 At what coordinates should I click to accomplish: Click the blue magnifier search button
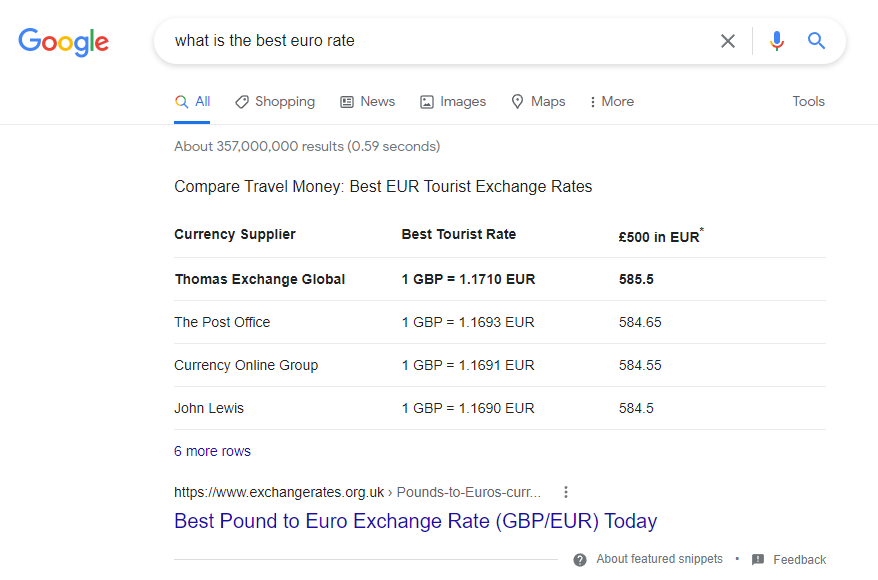click(817, 41)
